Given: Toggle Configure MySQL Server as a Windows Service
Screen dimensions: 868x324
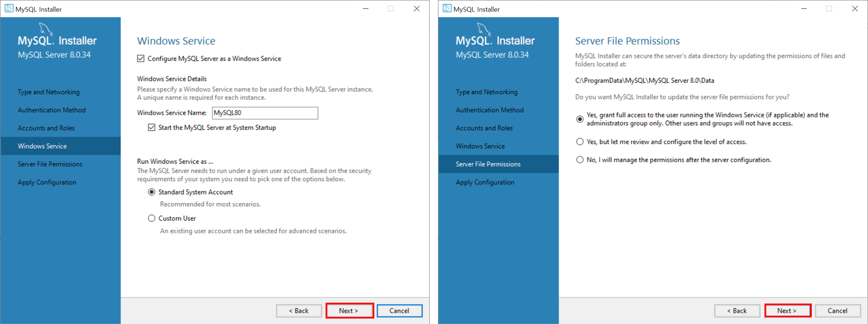Looking at the screenshot, I should [x=141, y=58].
